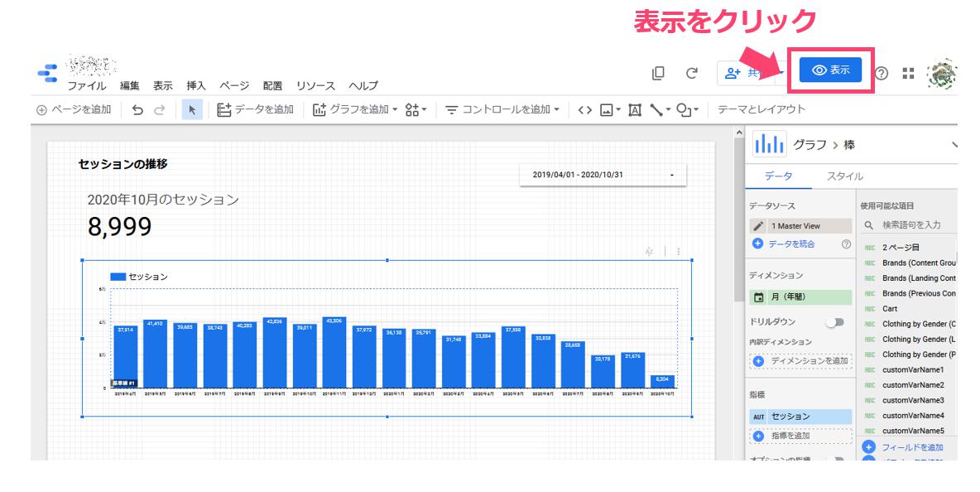
Task: Insert URL embed with code icon
Action: 584,110
